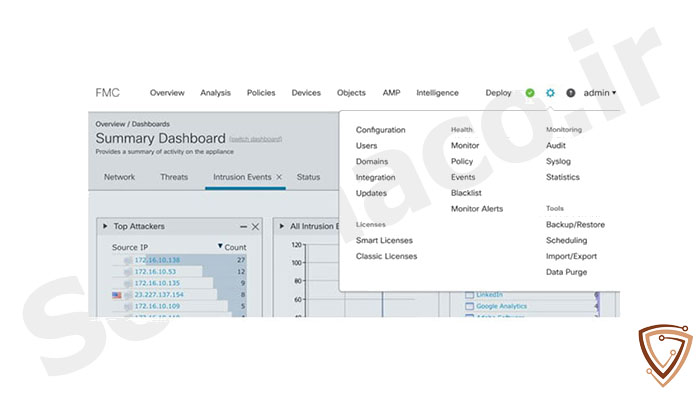Viewport: 700px width, 394px height.
Task: Open Import/Export tool
Action: (x=571, y=256)
